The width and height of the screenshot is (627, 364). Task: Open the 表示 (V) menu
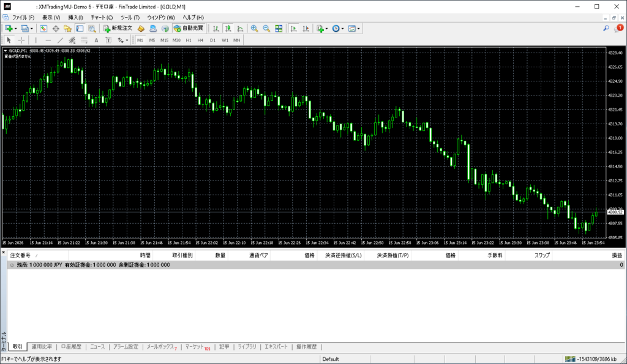click(x=51, y=18)
